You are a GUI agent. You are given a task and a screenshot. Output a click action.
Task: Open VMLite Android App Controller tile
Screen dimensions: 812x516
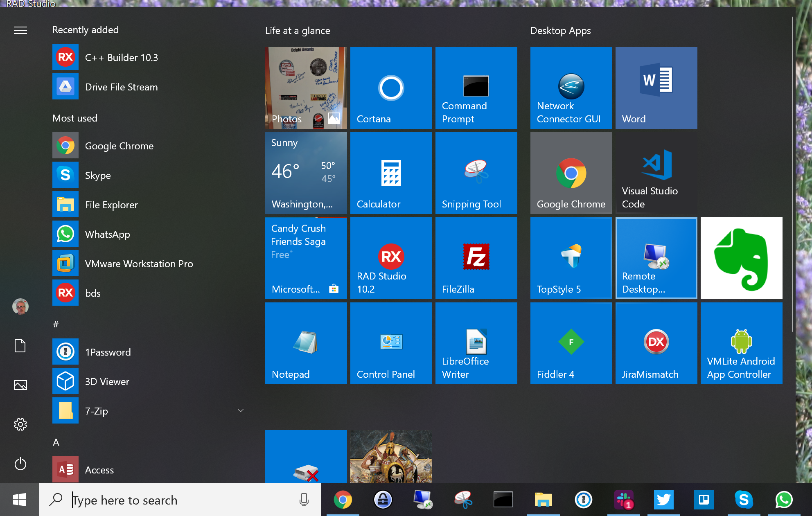pyautogui.click(x=741, y=343)
